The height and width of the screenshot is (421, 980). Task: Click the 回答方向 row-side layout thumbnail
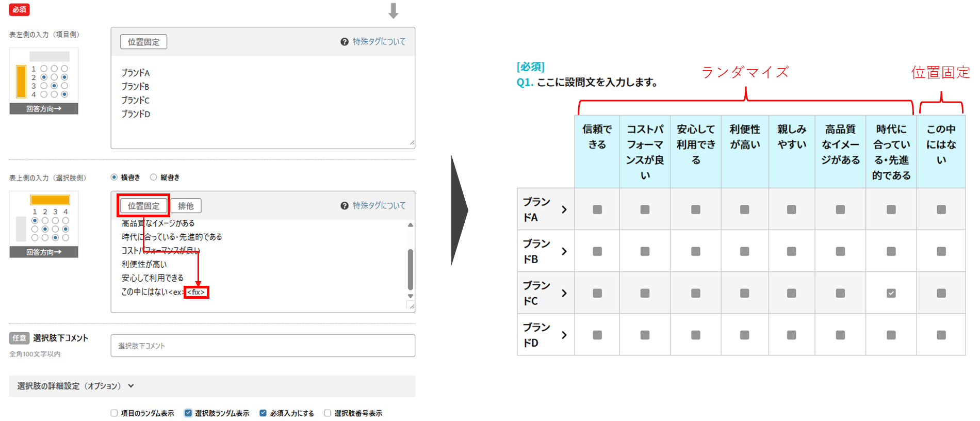[44, 81]
